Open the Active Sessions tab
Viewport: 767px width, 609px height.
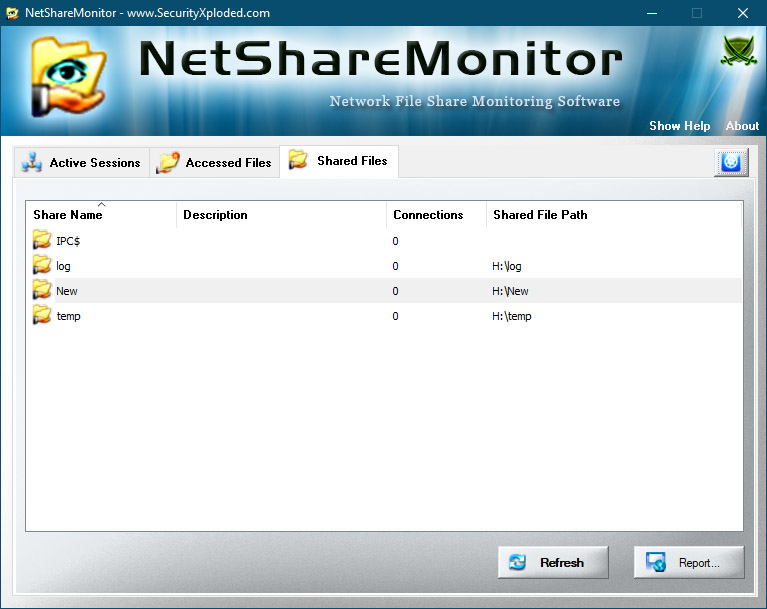pos(81,162)
